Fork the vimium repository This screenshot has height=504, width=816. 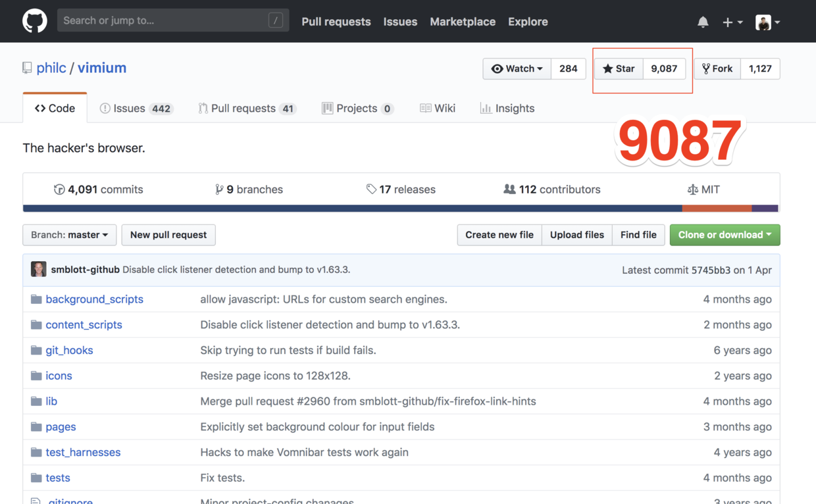717,68
